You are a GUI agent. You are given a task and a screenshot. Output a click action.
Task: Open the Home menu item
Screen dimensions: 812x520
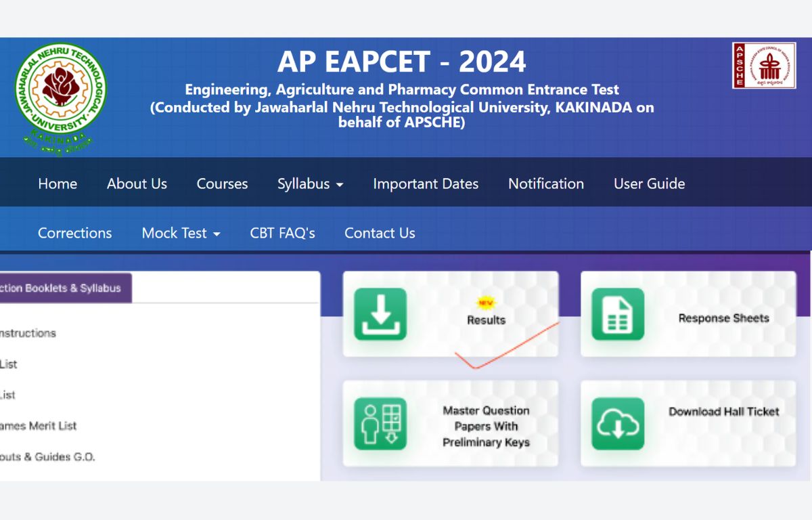coord(58,183)
